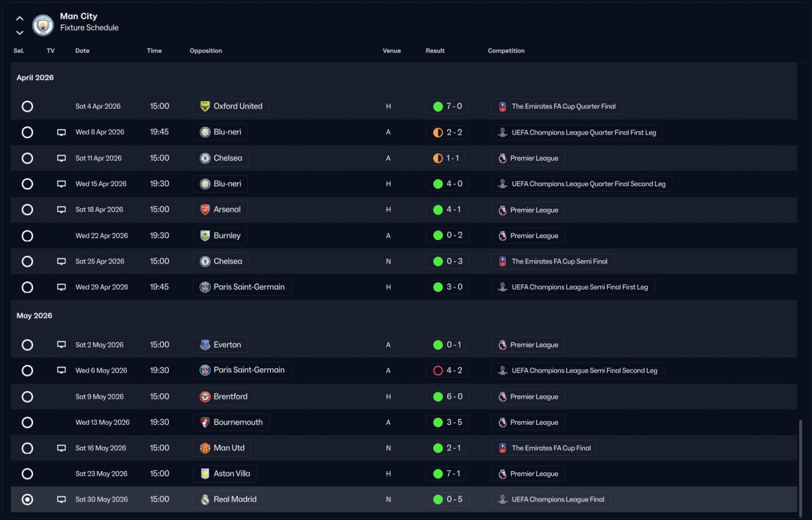Click the TV icon for Sat 11 Apr fixture
This screenshot has width=812, height=520.
click(62, 158)
